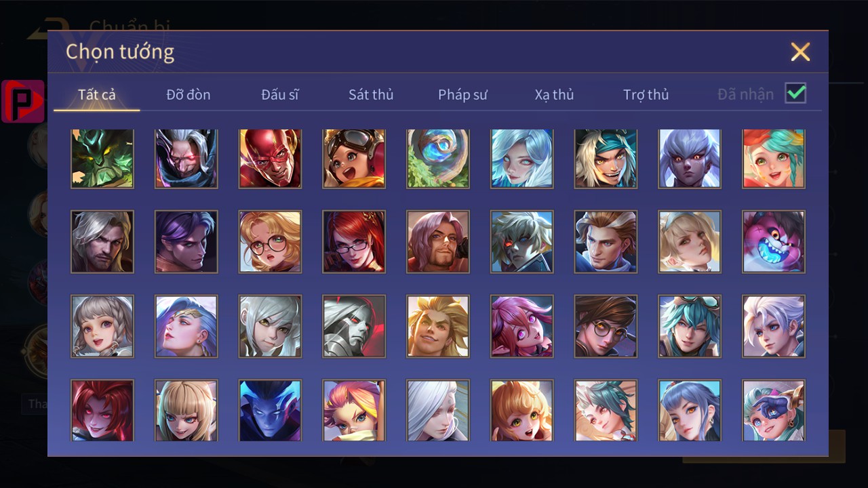868x488 pixels.
Task: Pick the silver armored robot hero
Action: (354, 326)
